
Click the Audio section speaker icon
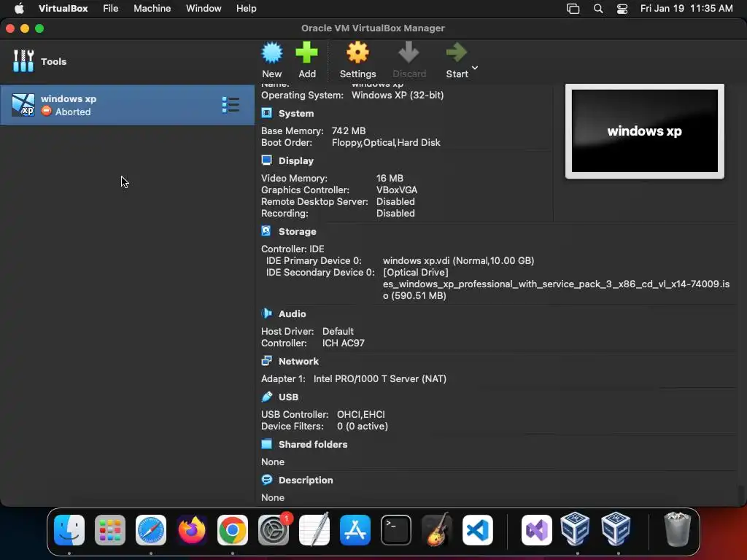click(267, 314)
